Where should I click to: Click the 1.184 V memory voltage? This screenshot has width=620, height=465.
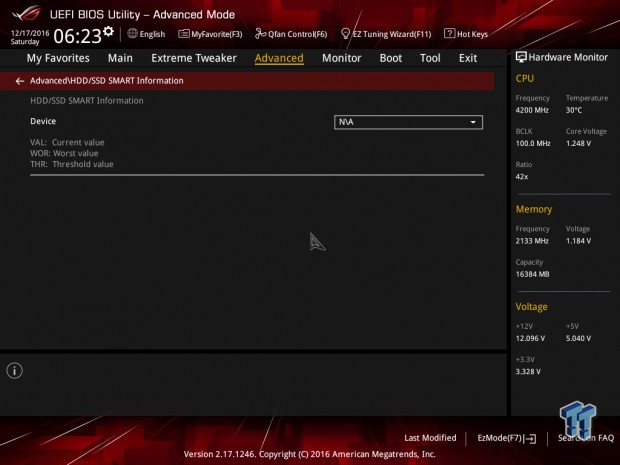pos(578,241)
